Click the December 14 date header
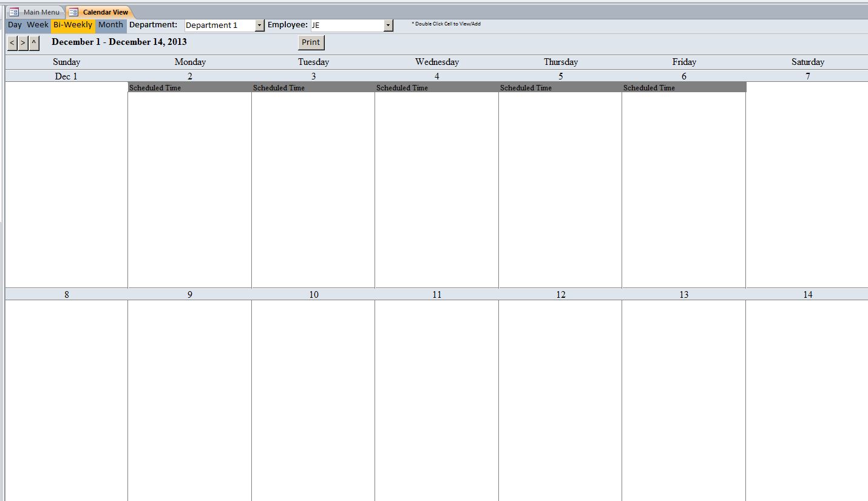Viewport: 868px width, 501px height. point(807,295)
